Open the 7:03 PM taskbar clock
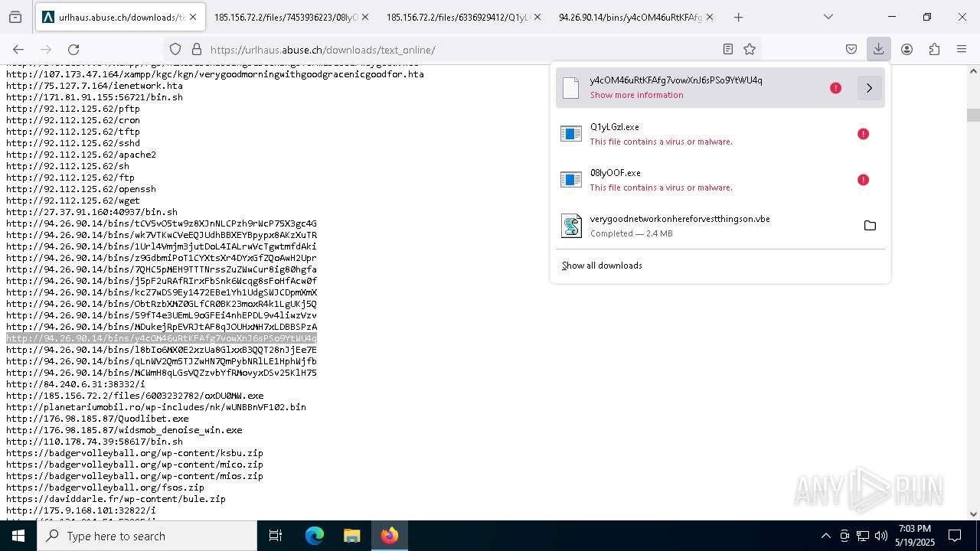Image resolution: width=980 pixels, height=551 pixels. 914,536
